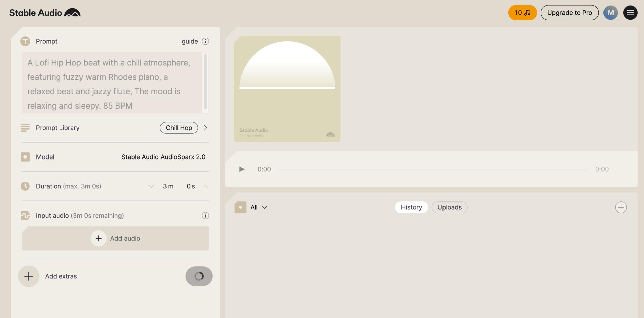The width and height of the screenshot is (644, 318).
Task: Expand Prompt Library with right chevron
Action: coord(205,128)
